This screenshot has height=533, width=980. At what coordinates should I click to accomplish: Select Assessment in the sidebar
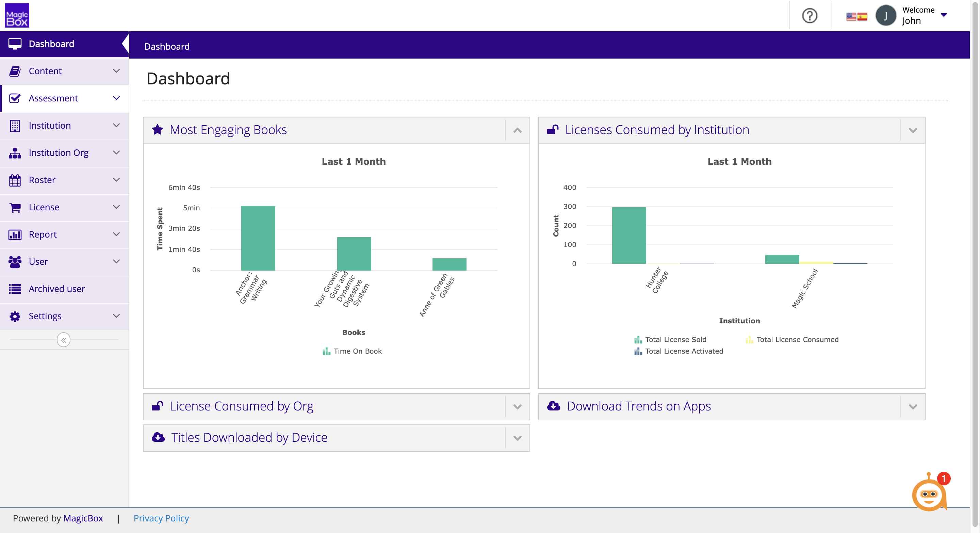[64, 98]
